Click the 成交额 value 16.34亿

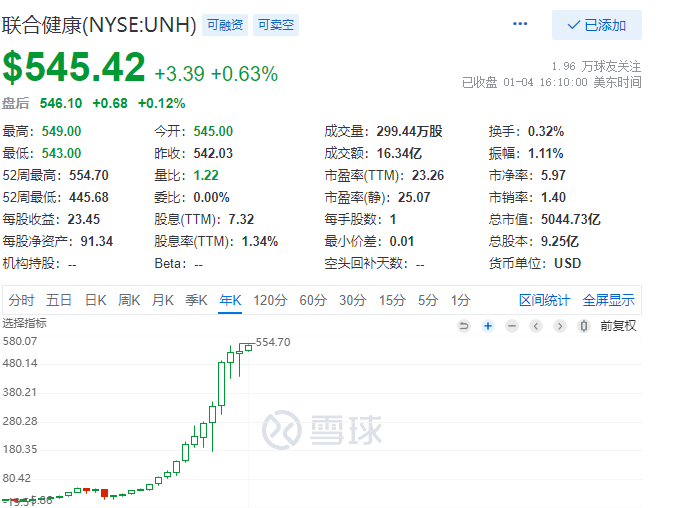399,153
